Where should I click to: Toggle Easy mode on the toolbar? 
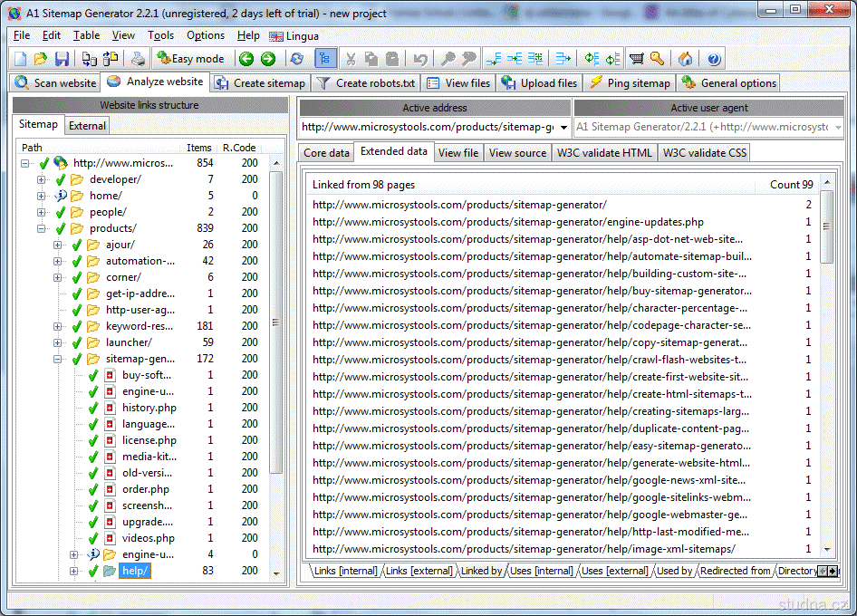coord(190,59)
